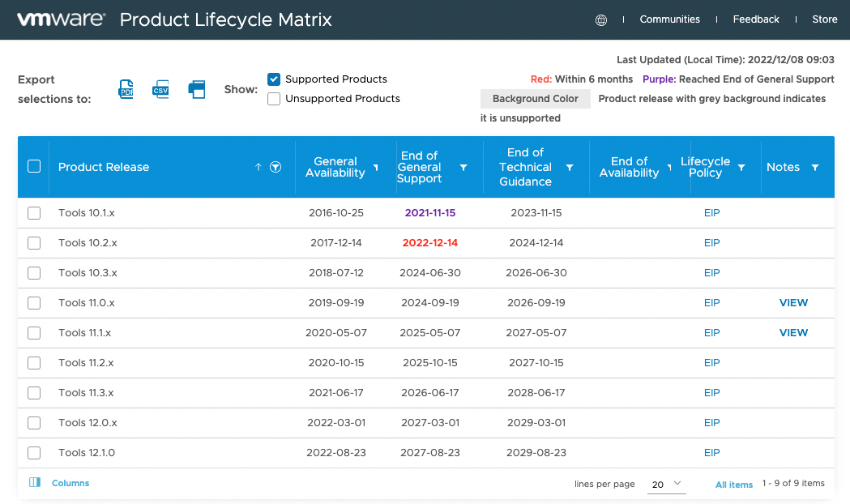The image size is (850, 504).
Task: Click the VMware logo
Action: (61, 19)
